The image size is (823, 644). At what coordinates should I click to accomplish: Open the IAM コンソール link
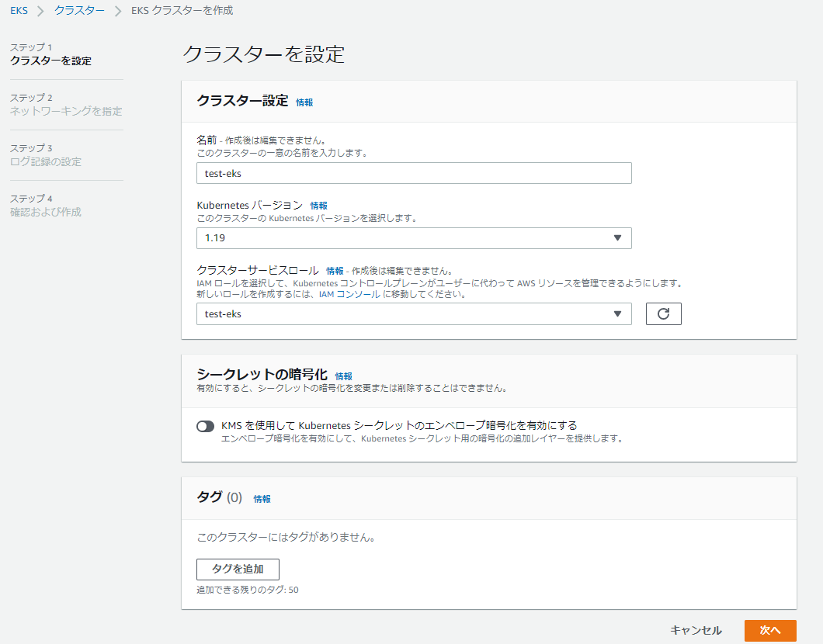(x=342, y=294)
